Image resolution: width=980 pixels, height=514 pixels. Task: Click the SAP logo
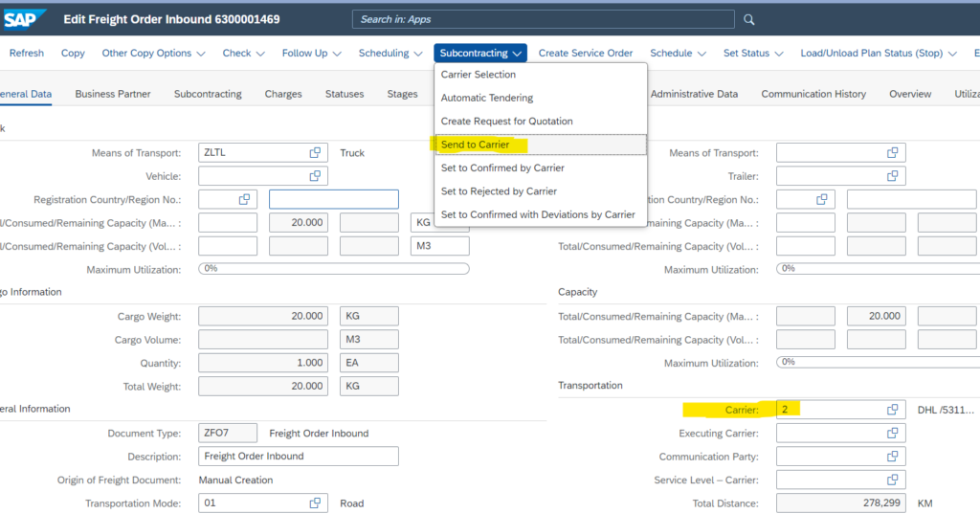[26, 19]
